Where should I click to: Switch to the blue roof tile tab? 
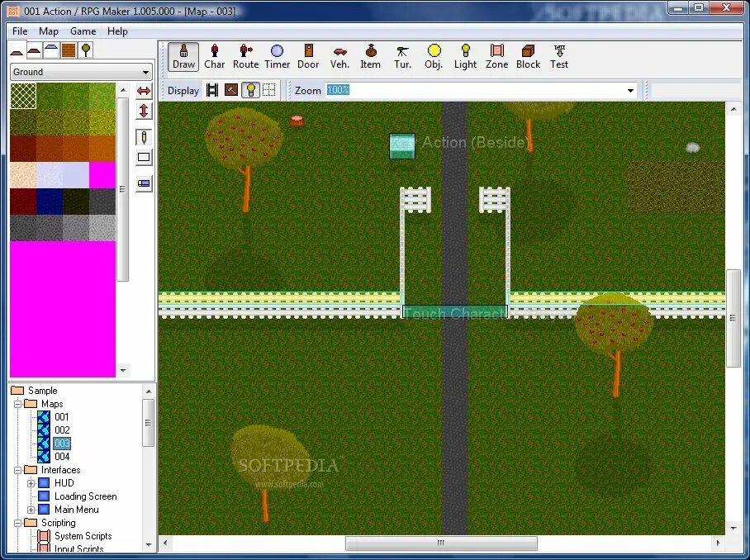coord(52,50)
